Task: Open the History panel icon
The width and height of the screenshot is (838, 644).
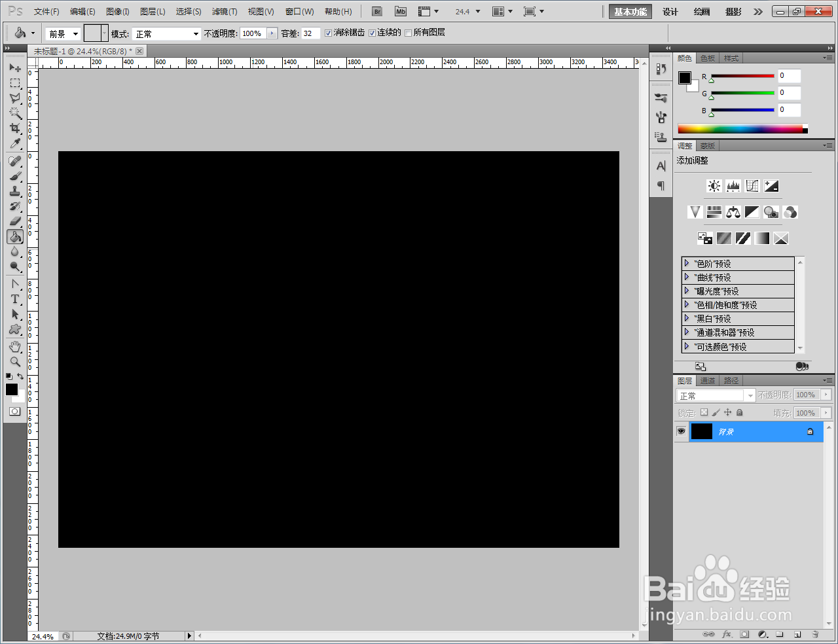Action: click(661, 69)
